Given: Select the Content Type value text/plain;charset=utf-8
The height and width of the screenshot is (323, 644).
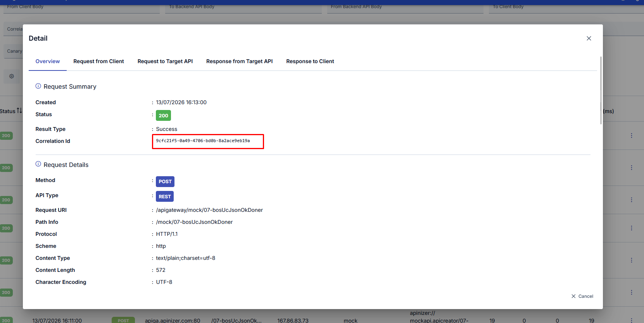Looking at the screenshot, I should pyautogui.click(x=185, y=258).
